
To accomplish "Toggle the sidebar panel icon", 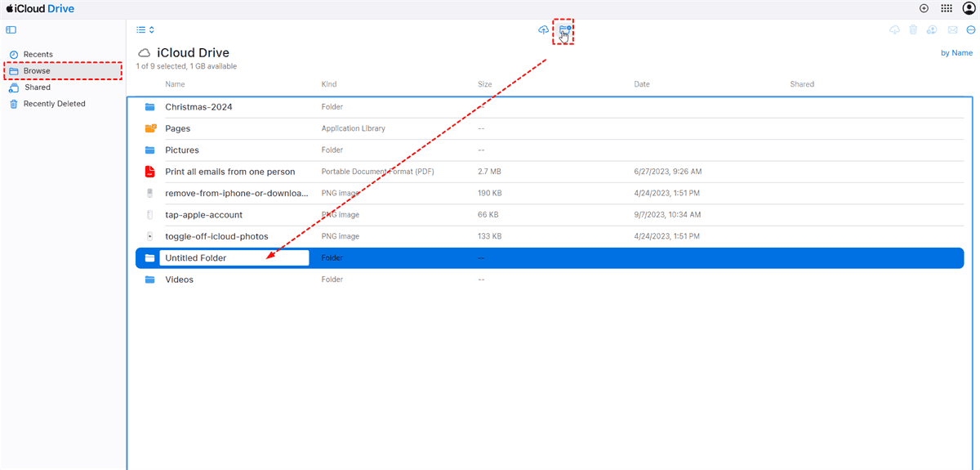I will point(11,29).
